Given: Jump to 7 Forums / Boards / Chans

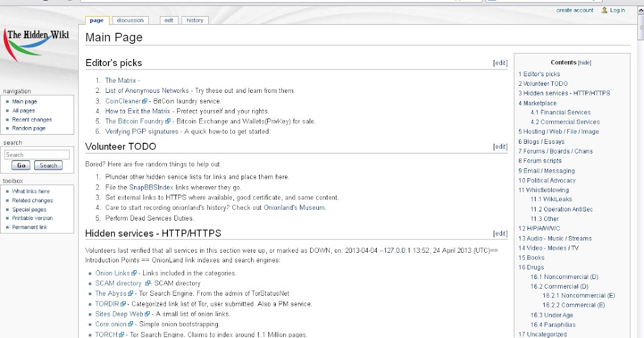Looking at the screenshot, I should [x=555, y=151].
